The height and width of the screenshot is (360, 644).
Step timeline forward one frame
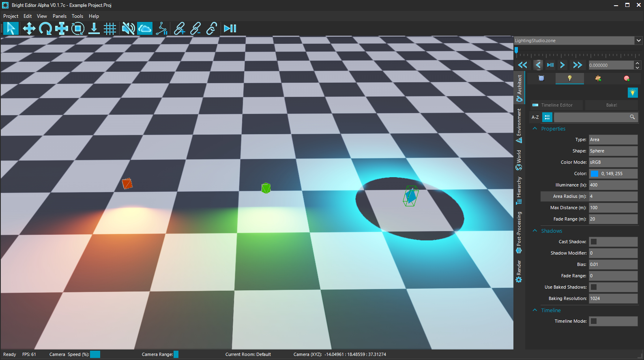coord(562,65)
